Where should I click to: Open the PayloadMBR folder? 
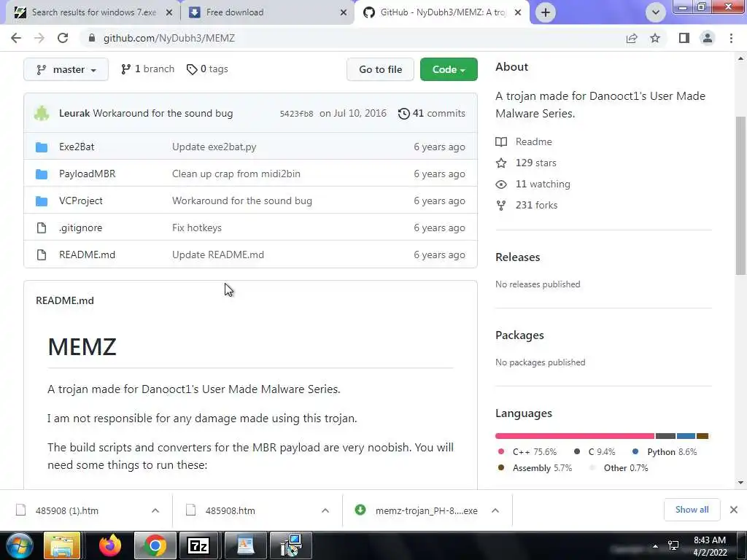tap(88, 174)
